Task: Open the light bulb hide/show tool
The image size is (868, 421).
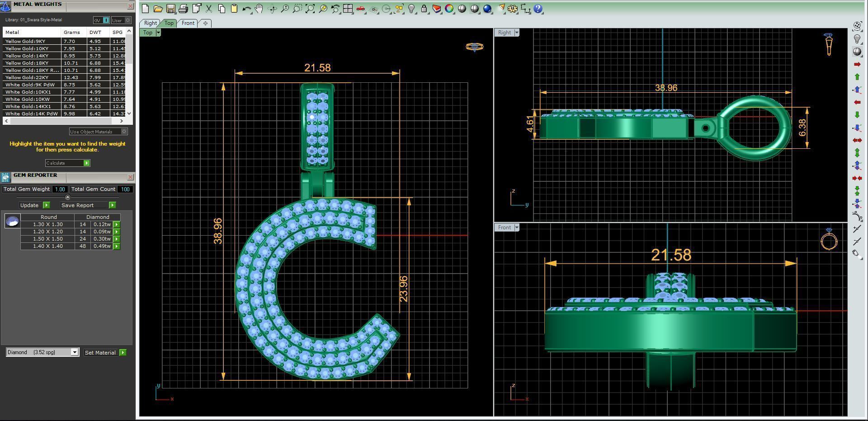Action: coord(411,9)
